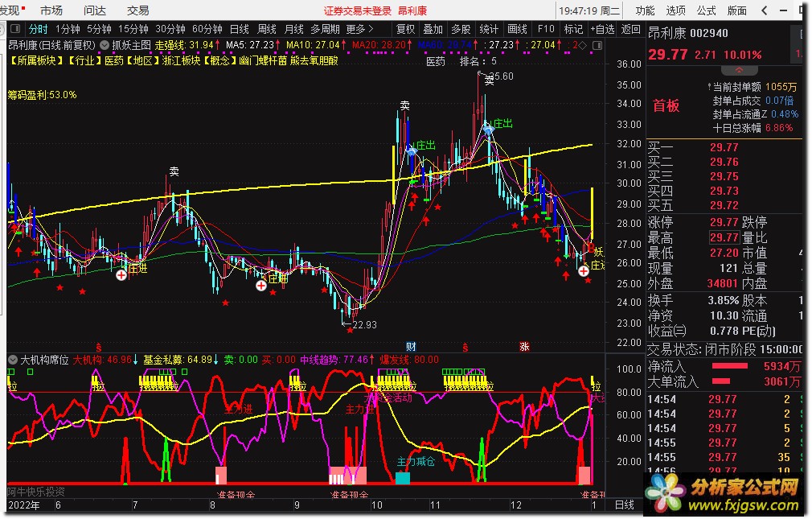Click the plus circle beside 庄进 near July
812x519 pixels.
(121, 275)
